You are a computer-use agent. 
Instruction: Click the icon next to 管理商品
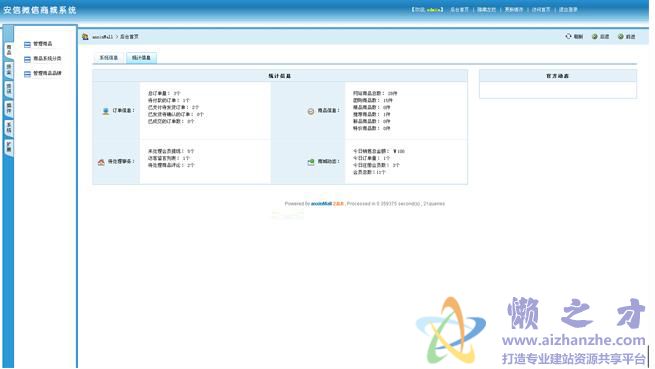click(x=27, y=44)
